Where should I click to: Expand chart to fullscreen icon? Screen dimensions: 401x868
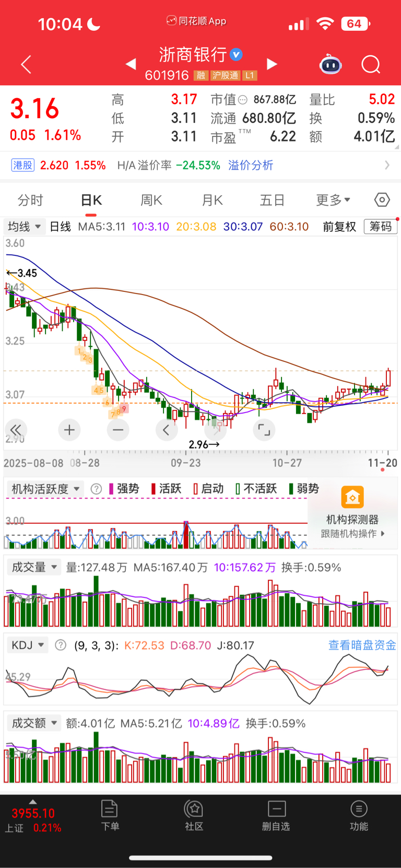(x=264, y=430)
